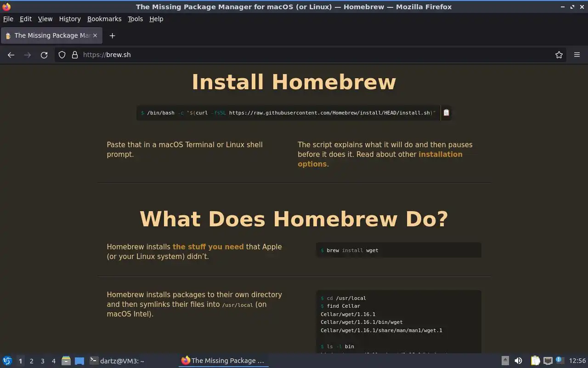The image size is (588, 368).
Task: Click brew install wget code block
Action: (399, 250)
